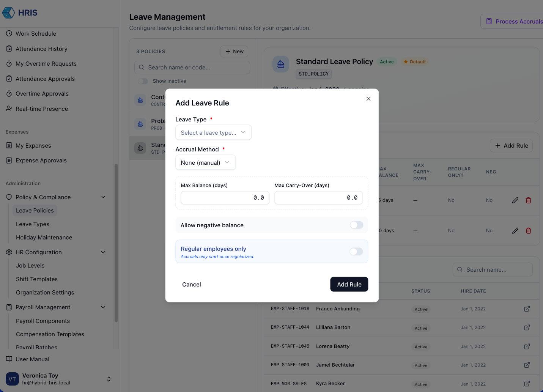Image resolution: width=543 pixels, height=392 pixels.
Task: Click the pencil edit icon for first rule
Action: [x=515, y=200]
